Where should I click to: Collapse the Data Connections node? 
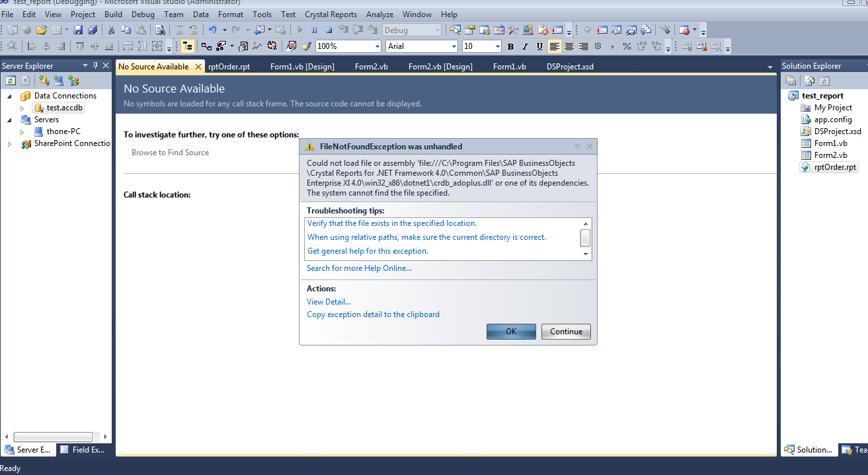(x=10, y=96)
